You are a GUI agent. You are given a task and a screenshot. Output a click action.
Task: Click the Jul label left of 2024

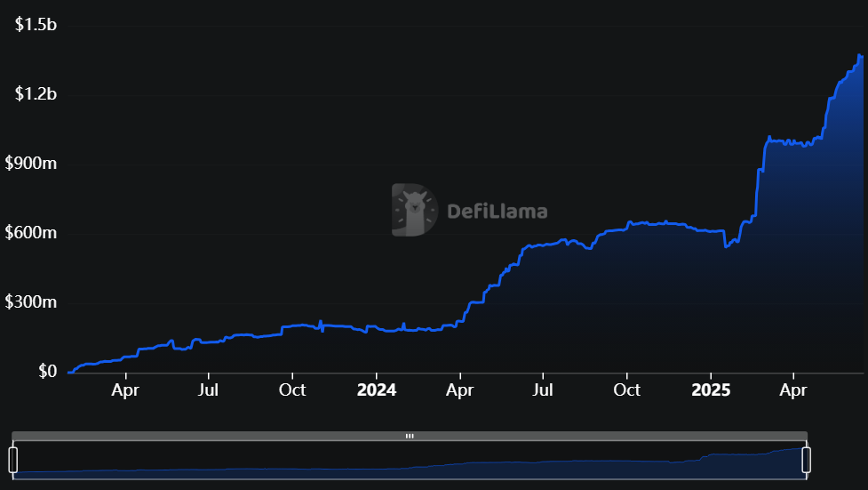[x=208, y=390]
